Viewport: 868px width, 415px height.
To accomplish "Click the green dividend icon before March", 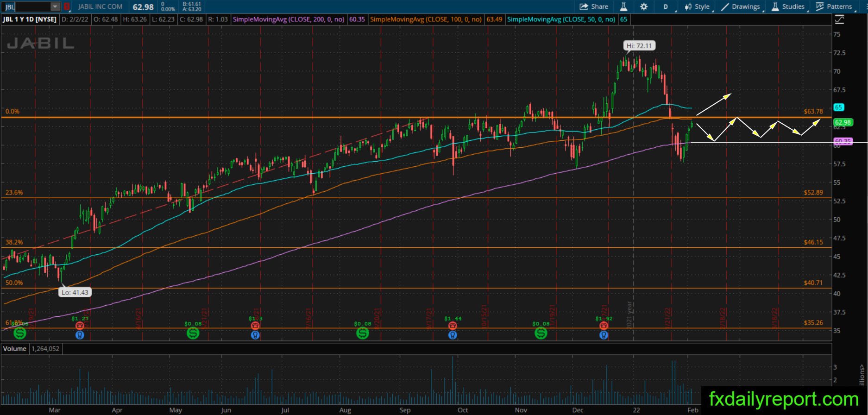I will point(19,333).
